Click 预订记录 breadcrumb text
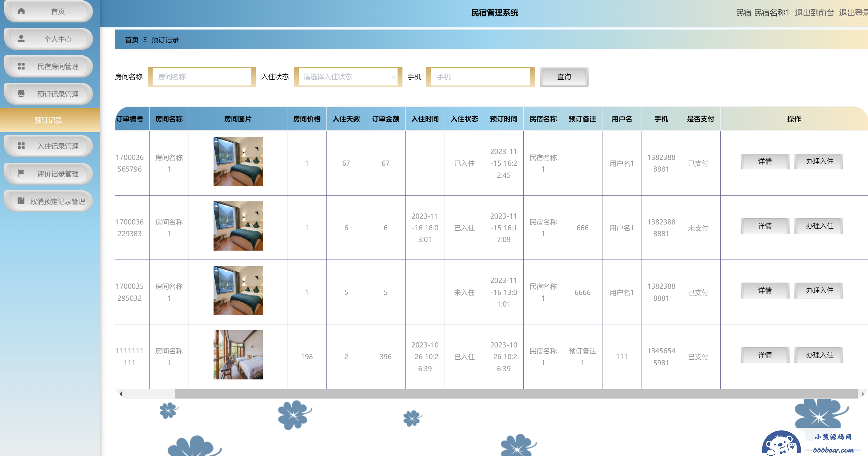The image size is (868, 456). point(165,40)
